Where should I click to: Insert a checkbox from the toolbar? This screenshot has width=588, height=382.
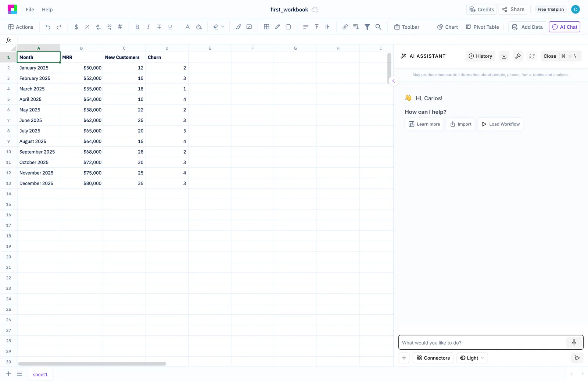tap(249, 27)
